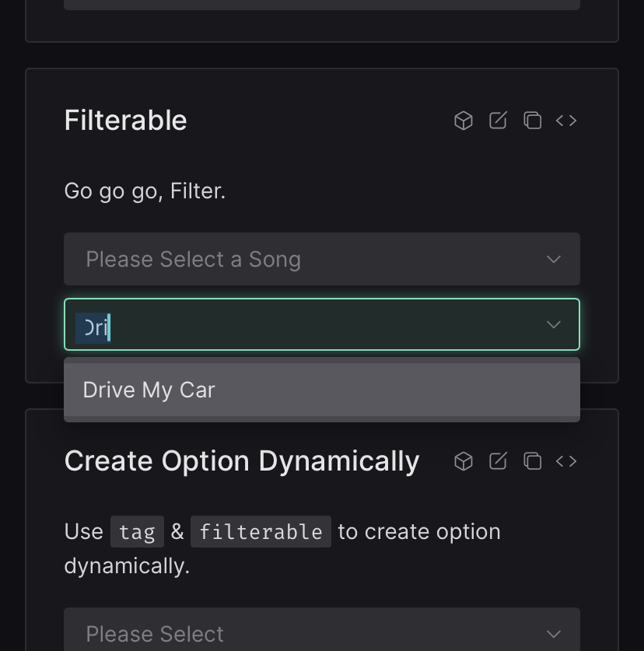Screen dimensions: 644x651
Task: Copy the Create Option Dynamically example code
Action: [532, 460]
